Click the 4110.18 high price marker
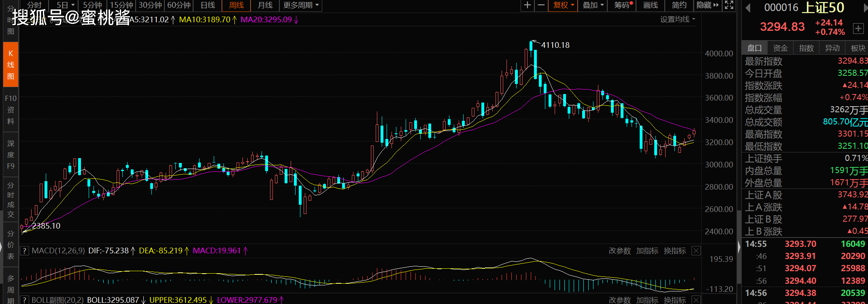The image size is (868, 304). 555,45
